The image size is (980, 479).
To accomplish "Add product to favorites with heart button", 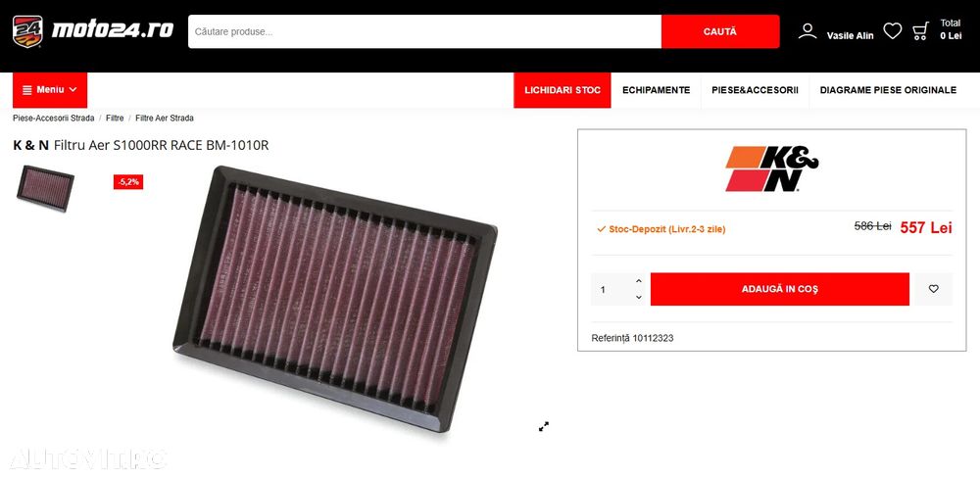I will [x=933, y=289].
